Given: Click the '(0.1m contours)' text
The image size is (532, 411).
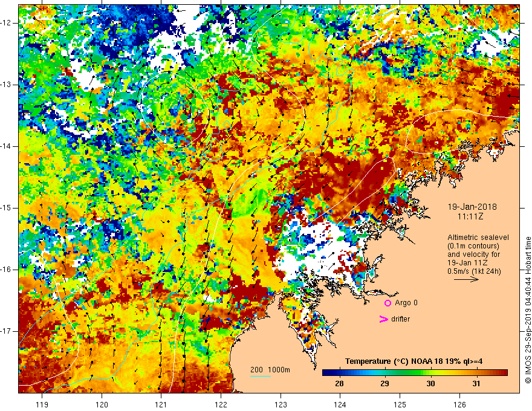Looking at the screenshot, I should 473,246.
